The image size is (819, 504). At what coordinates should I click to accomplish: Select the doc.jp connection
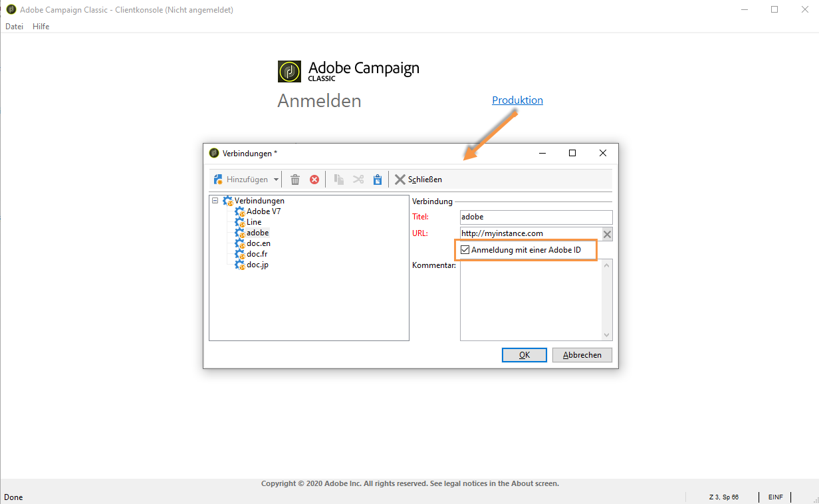click(258, 265)
